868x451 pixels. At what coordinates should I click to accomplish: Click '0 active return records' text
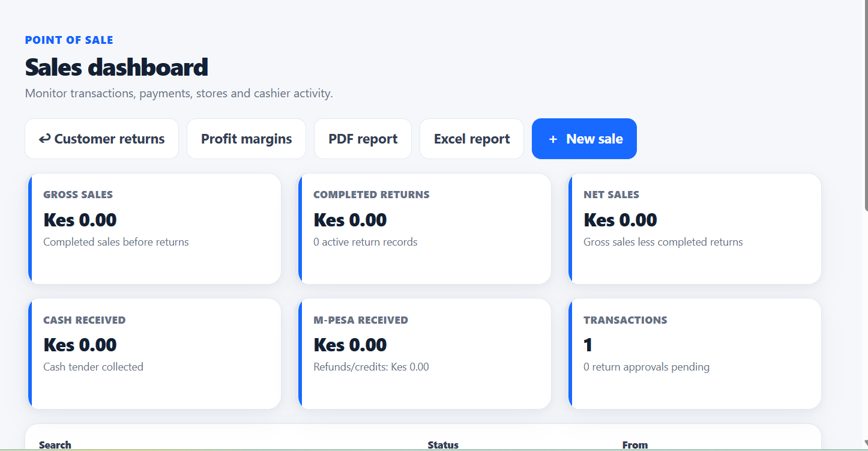point(366,242)
